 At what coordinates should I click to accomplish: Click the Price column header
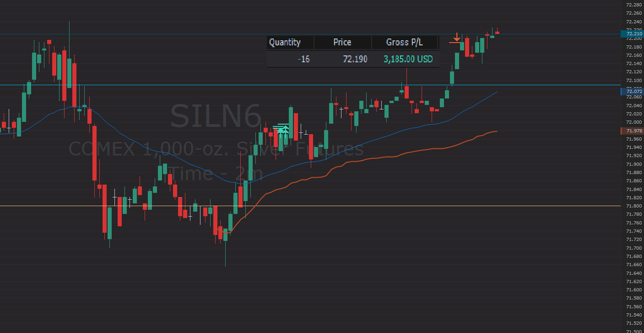pos(342,42)
